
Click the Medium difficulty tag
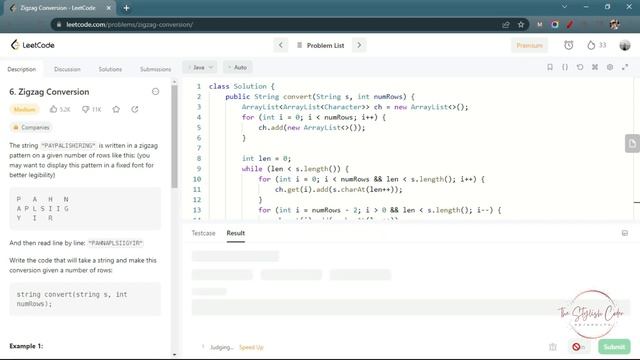[x=24, y=109]
